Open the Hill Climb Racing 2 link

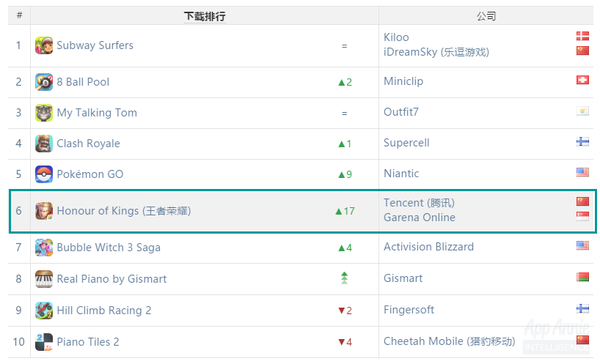tap(104, 310)
